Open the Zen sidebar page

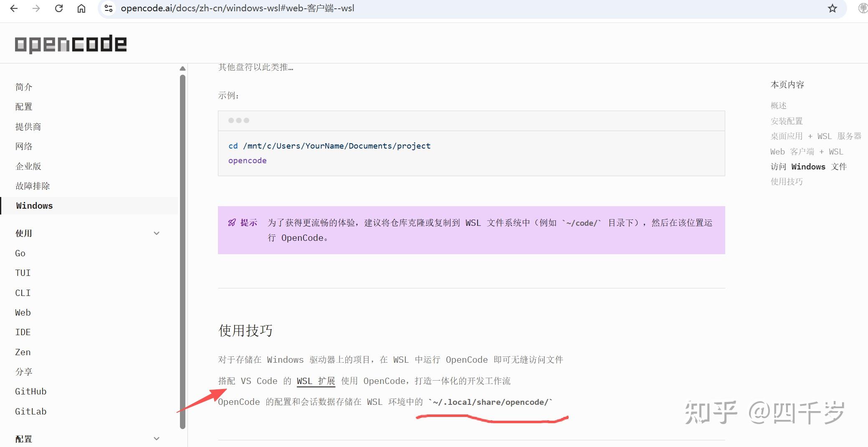pyautogui.click(x=23, y=352)
